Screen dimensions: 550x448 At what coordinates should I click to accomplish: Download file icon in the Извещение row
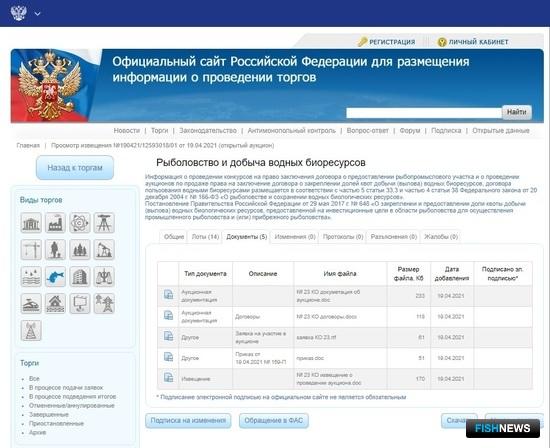(168, 377)
